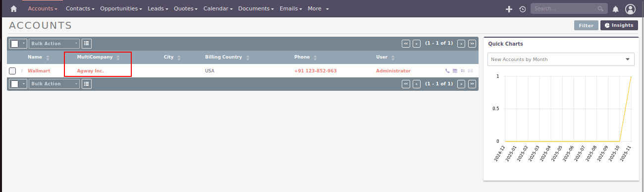Click the top (1 - 1 of 1) count
Image resolution: width=644 pixels, height=192 pixels.
click(439, 43)
